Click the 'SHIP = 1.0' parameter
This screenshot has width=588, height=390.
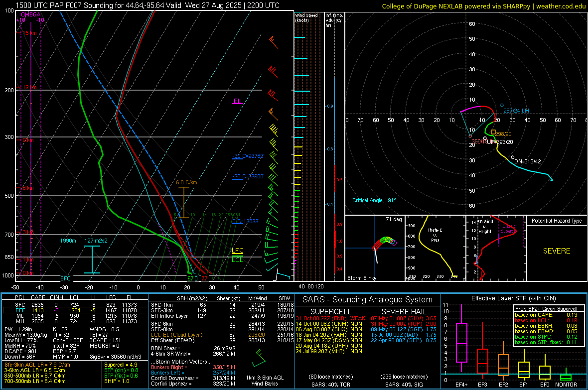click(117, 381)
